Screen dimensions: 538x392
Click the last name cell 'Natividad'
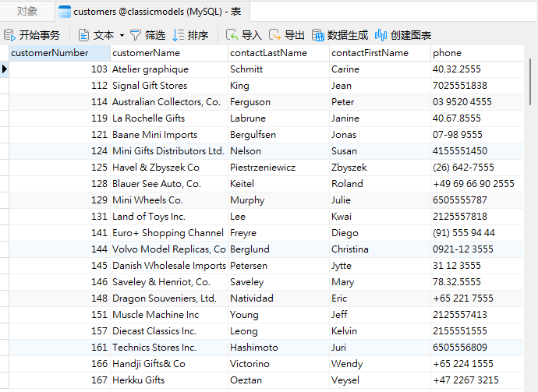278,298
